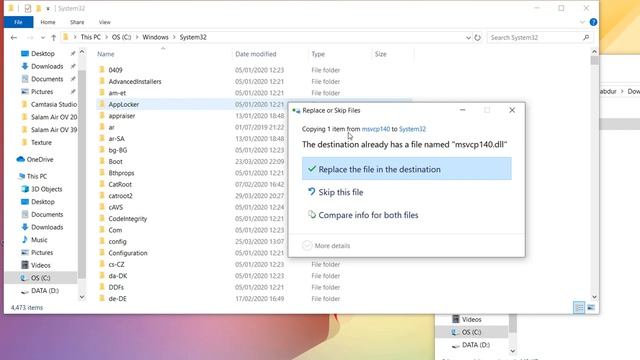This screenshot has width=640, height=360.
Task: Open Camtasia Studio folder in sidebar
Action: pyautogui.click(x=53, y=104)
